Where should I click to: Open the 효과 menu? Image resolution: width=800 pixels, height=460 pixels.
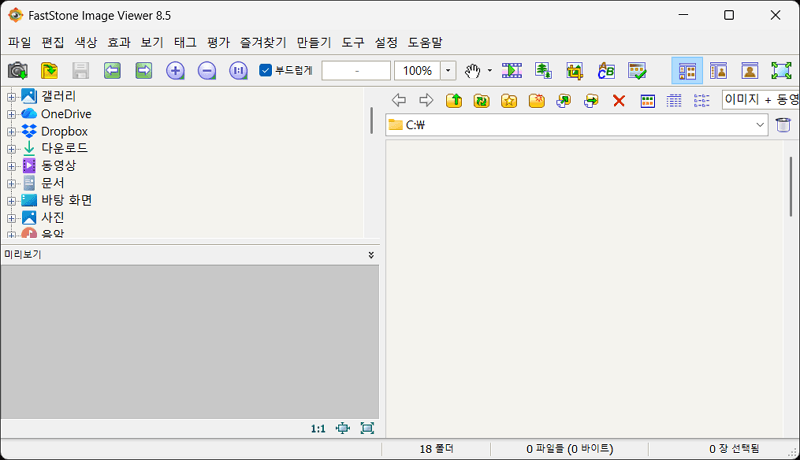pos(119,42)
